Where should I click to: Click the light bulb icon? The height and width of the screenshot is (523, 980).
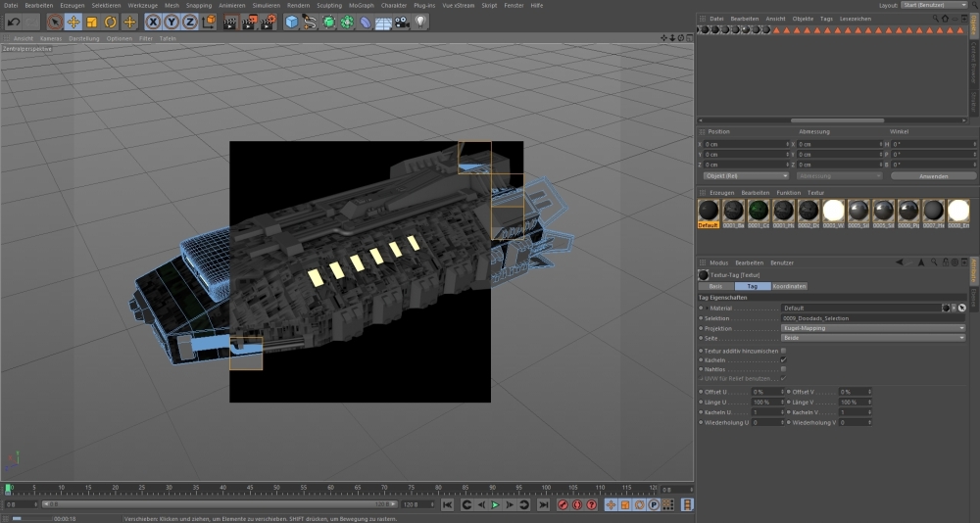pyautogui.click(x=421, y=22)
